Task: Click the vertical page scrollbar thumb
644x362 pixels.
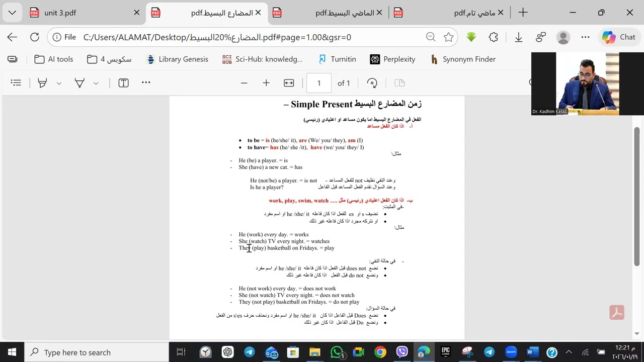Action: [637, 196]
